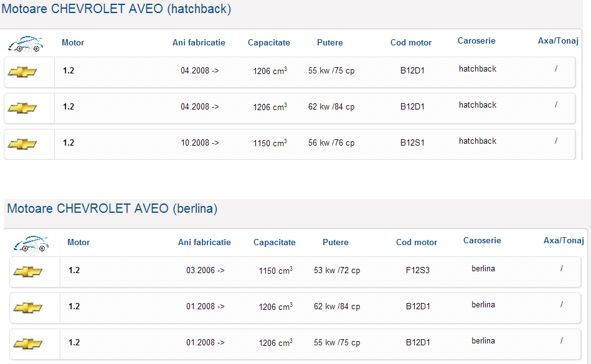The image size is (591, 364).
Task: Click the Ani fabricatie header in hatchback table
Action: (x=199, y=43)
